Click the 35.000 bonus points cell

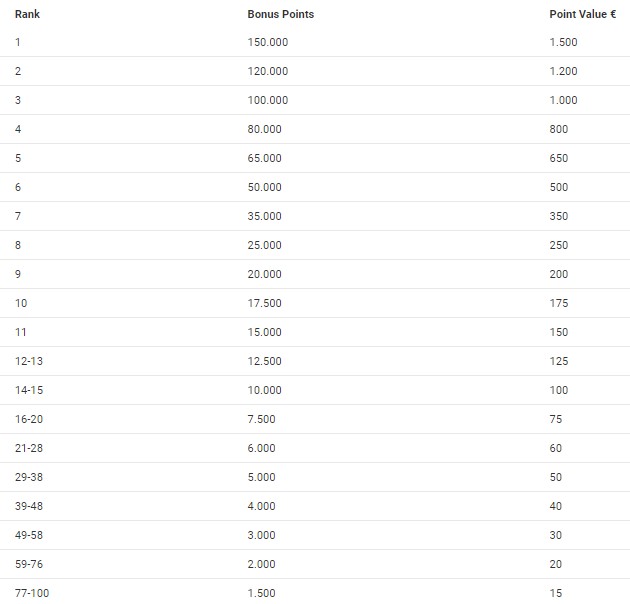coord(264,216)
